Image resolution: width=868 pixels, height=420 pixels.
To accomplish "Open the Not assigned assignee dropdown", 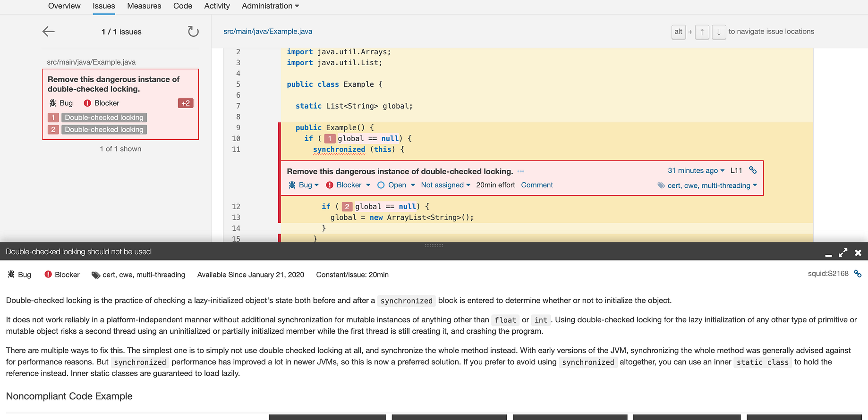I will pyautogui.click(x=445, y=185).
